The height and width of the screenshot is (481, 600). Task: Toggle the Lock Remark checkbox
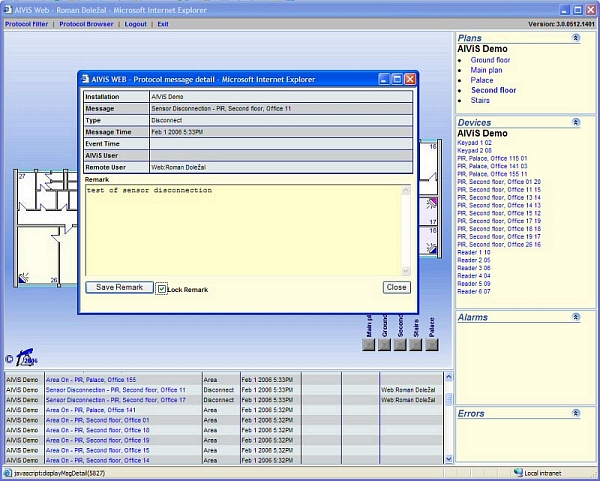[162, 289]
